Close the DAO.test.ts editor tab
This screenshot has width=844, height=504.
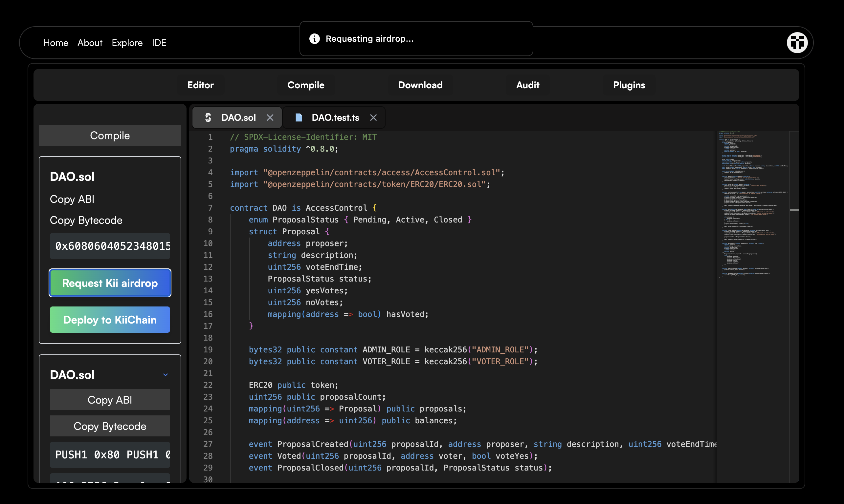[x=373, y=117]
